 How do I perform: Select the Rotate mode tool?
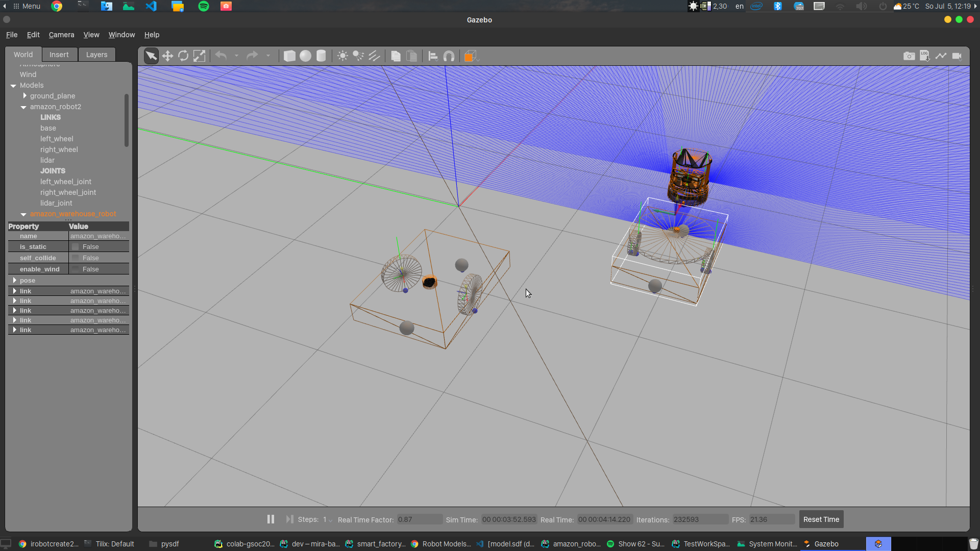click(x=183, y=56)
